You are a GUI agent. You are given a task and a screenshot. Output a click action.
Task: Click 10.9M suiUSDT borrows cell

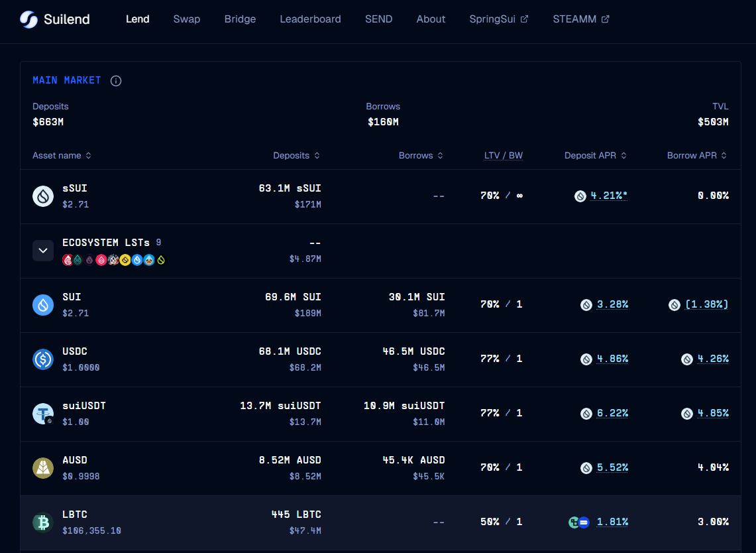404,406
